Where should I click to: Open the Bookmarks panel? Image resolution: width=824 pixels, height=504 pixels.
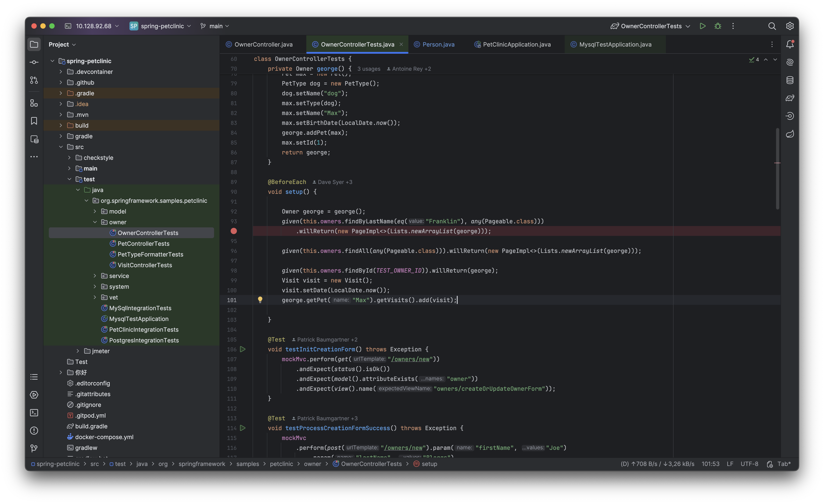click(34, 121)
